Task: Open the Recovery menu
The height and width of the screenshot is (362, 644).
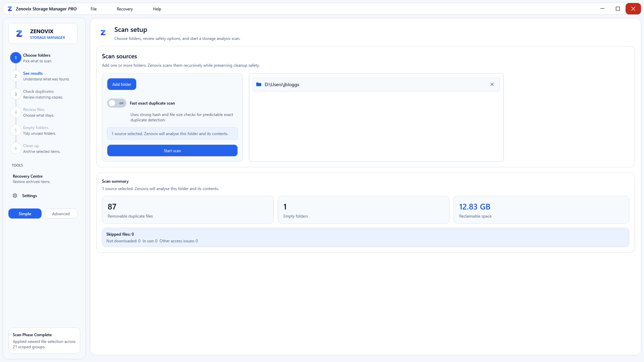Action: (x=125, y=9)
